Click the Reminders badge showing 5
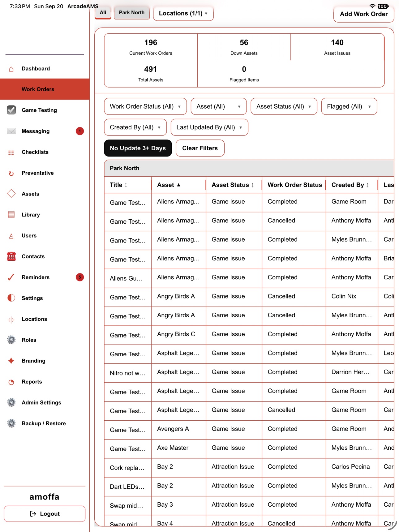399x532 pixels. coord(80,277)
